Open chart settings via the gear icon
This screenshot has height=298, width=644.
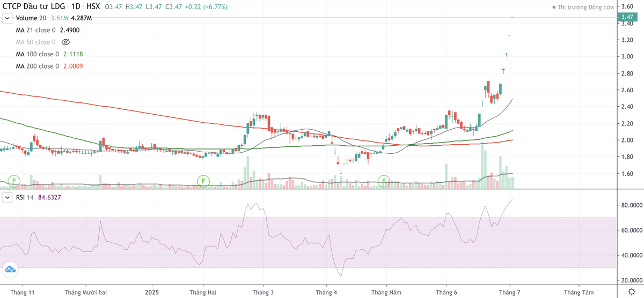click(632, 292)
